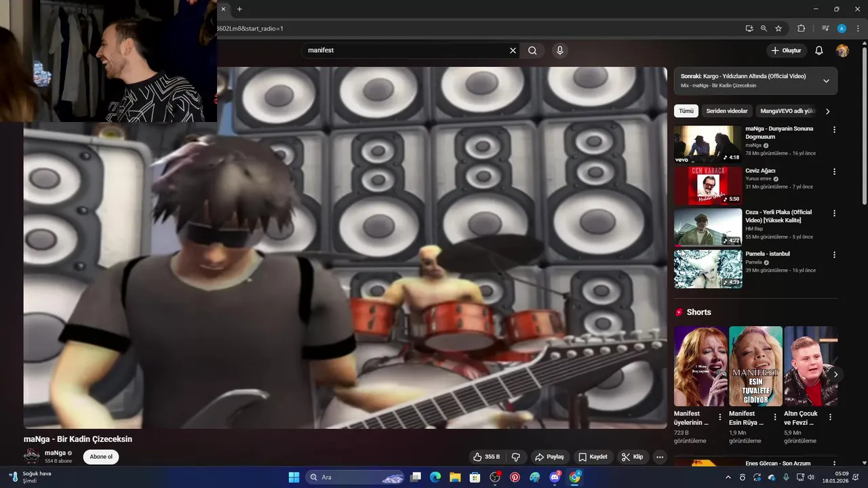Open more video actions ellipsis
Viewport: 868px width, 488px height.
pos(660,457)
